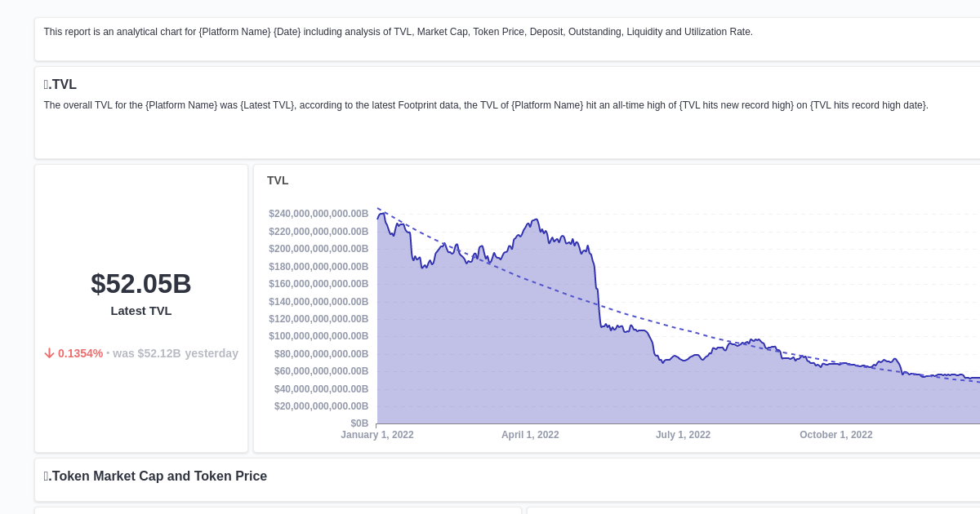Click the glyph before Token Market Cap heading
The height and width of the screenshot is (514, 980).
pos(47,476)
